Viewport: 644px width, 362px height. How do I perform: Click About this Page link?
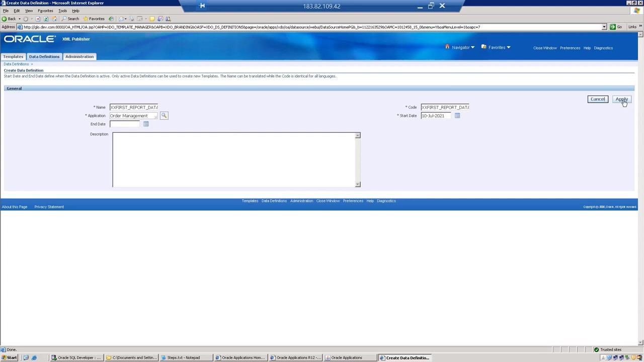tap(15, 207)
